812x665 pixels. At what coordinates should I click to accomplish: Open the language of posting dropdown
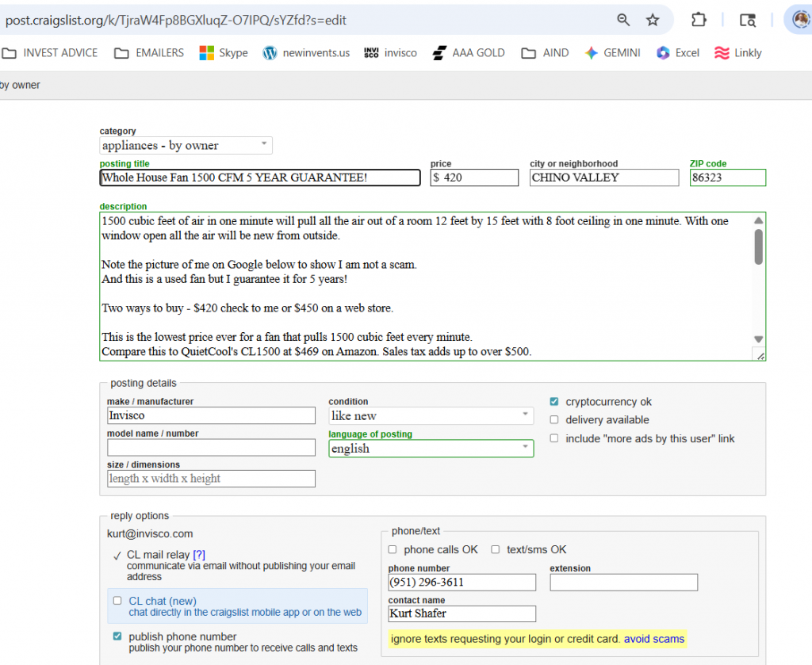(x=431, y=449)
